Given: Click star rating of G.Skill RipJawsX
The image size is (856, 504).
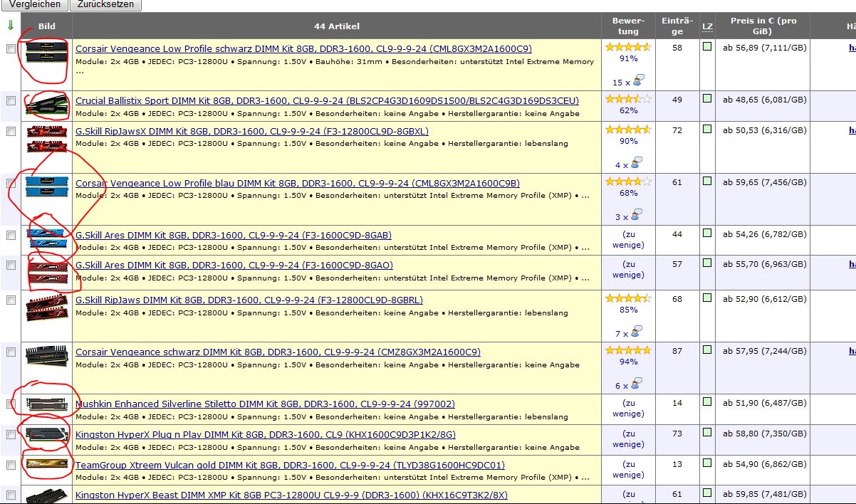Looking at the screenshot, I should tap(628, 130).
